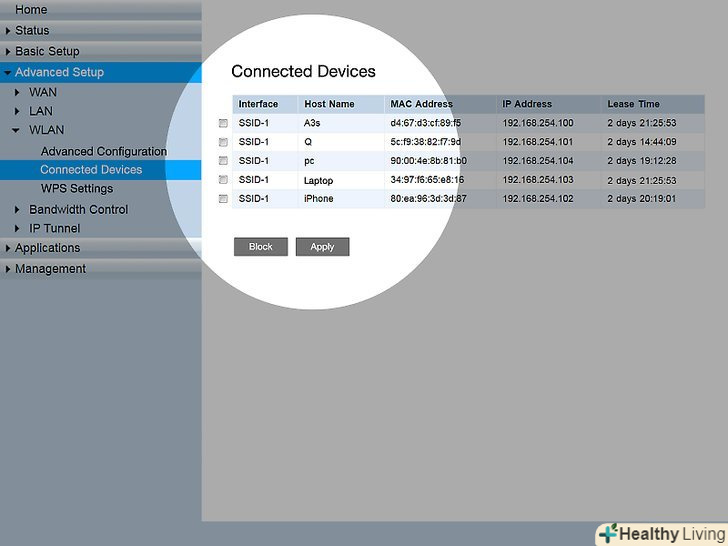Expand the LAN submenu arrow

pos(17,111)
